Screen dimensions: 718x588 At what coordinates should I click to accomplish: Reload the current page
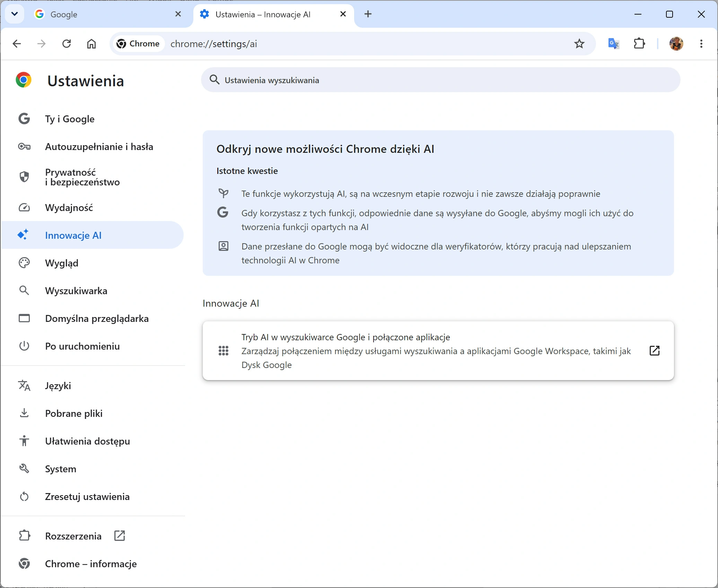[x=67, y=44]
